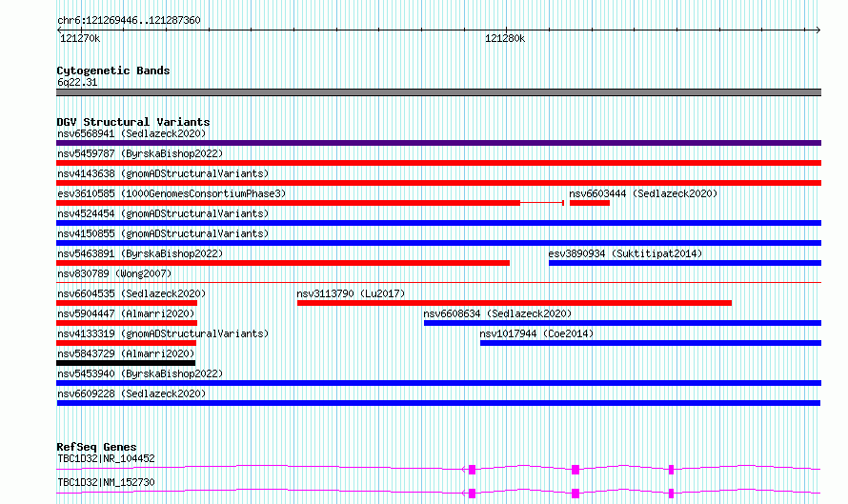The height and width of the screenshot is (504, 848).
Task: Click nsv5904447 (Almarri2020) variant label
Action: click(126, 313)
